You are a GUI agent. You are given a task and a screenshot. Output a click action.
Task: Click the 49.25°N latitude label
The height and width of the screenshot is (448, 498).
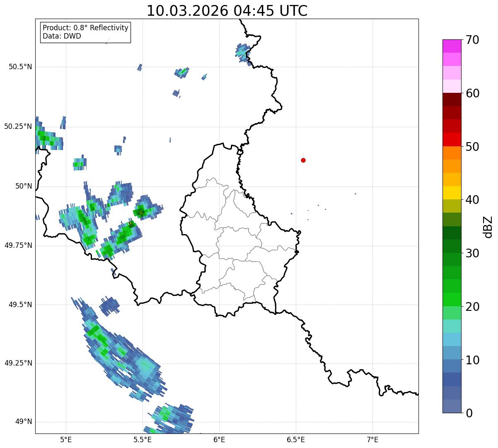click(18, 363)
